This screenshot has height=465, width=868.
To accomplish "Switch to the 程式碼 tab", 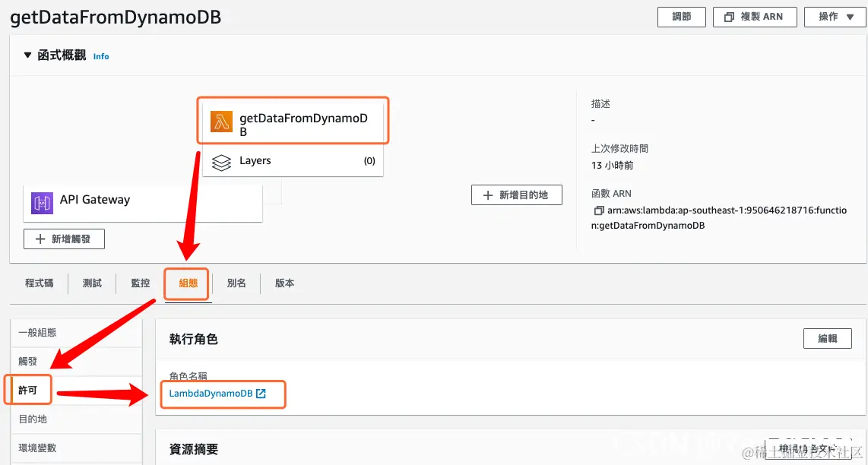I will [x=40, y=283].
